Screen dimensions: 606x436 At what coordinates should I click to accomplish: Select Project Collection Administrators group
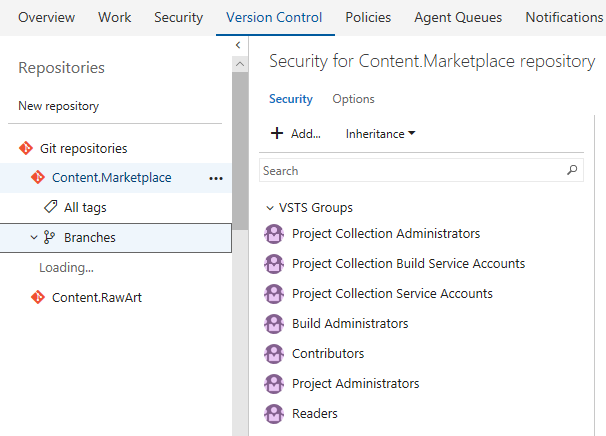pyautogui.click(x=386, y=233)
